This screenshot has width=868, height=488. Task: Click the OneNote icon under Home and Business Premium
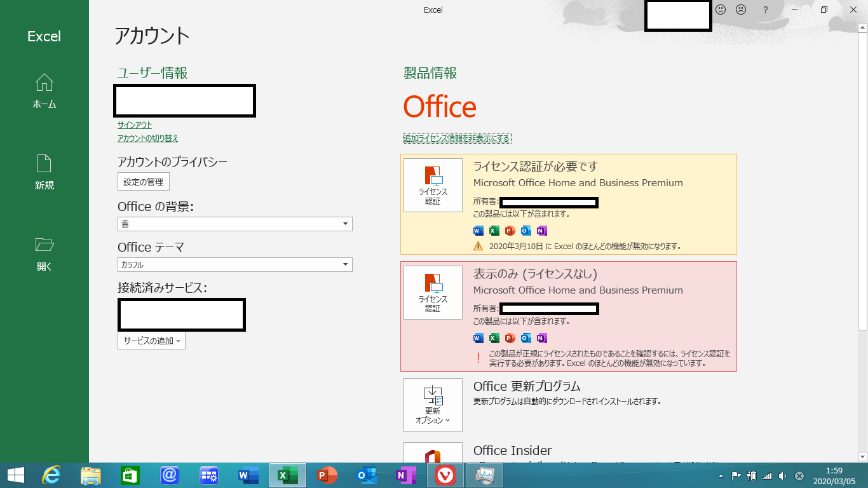coord(541,338)
